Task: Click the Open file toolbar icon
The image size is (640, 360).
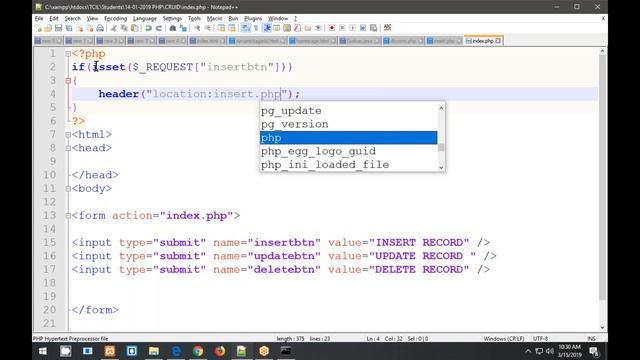Action: click(x=48, y=28)
